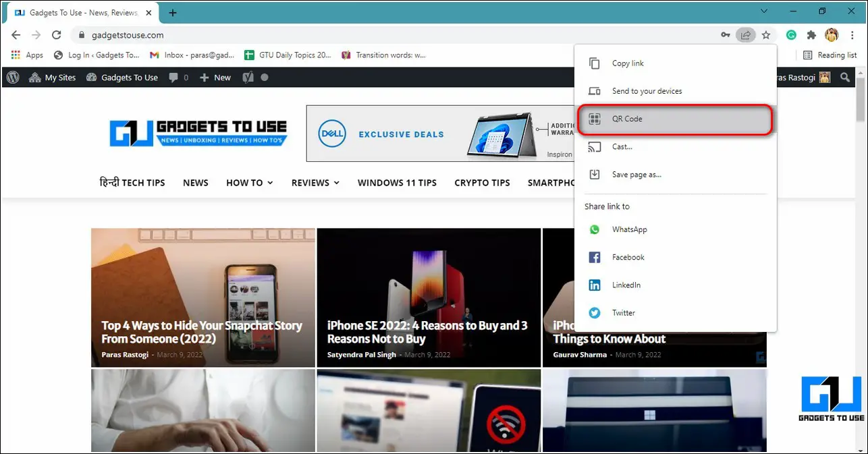Open the Chrome profile avatar
This screenshot has height=454, width=868.
832,35
